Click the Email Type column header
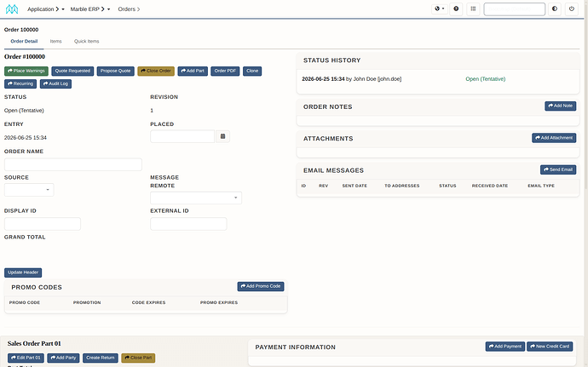588x367 pixels. (541, 186)
